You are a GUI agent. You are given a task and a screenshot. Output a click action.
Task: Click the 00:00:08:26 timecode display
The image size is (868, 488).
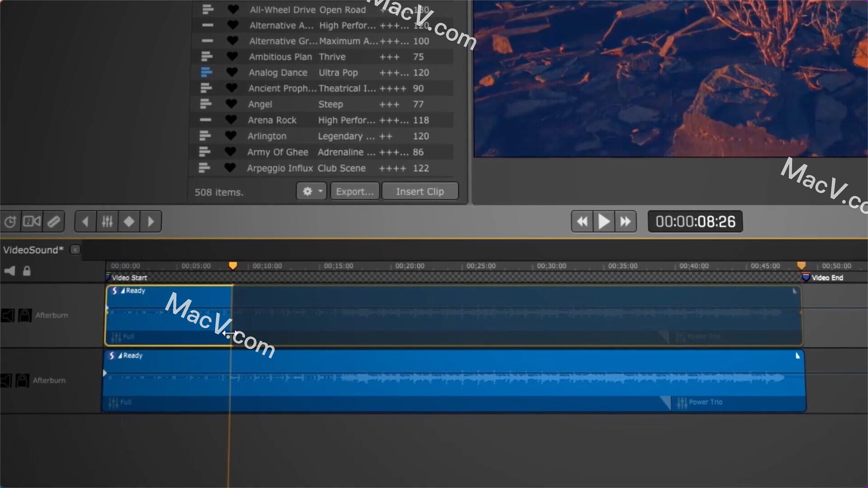(695, 221)
